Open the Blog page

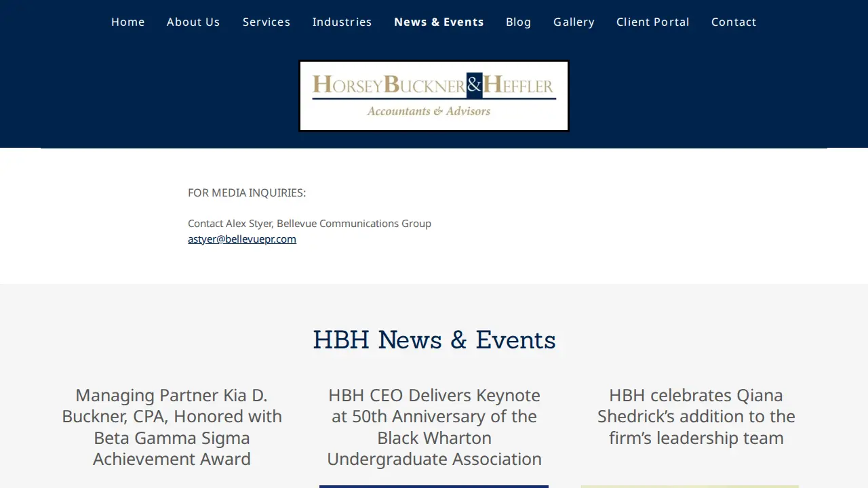coord(519,22)
